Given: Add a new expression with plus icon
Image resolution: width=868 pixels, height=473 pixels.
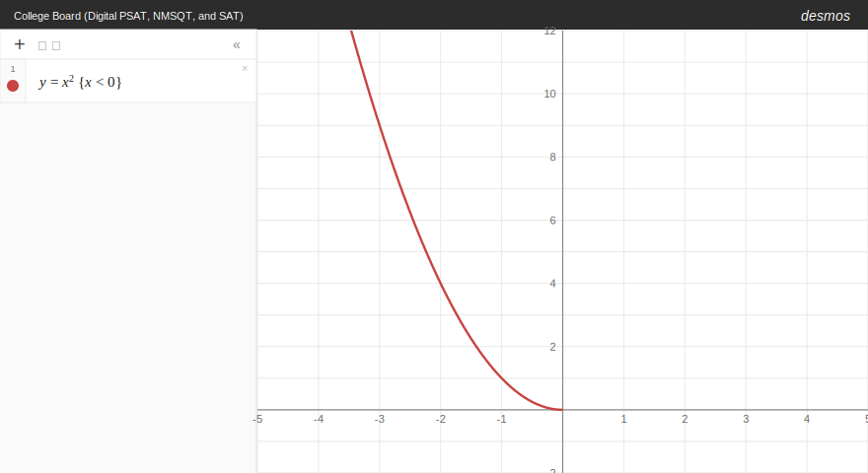Looking at the screenshot, I should 20,44.
